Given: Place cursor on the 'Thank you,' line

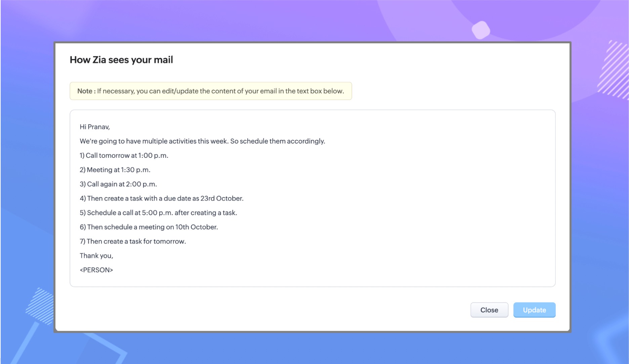Looking at the screenshot, I should point(96,256).
